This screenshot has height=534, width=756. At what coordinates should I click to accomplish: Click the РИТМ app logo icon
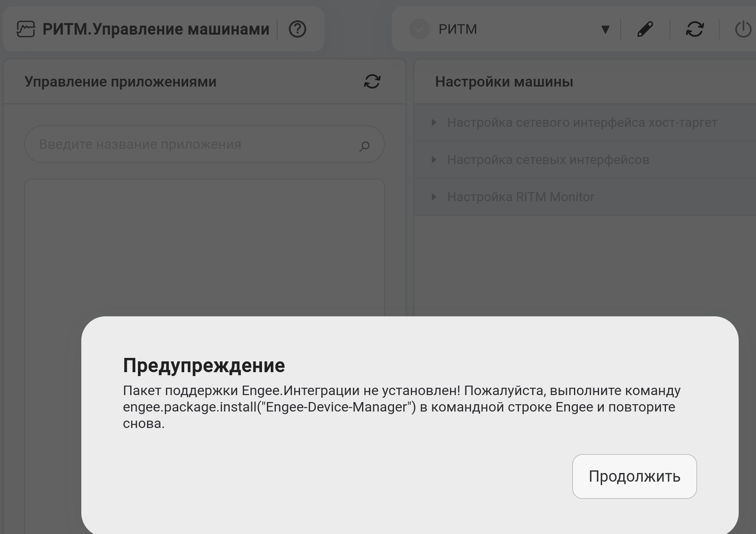(26, 29)
